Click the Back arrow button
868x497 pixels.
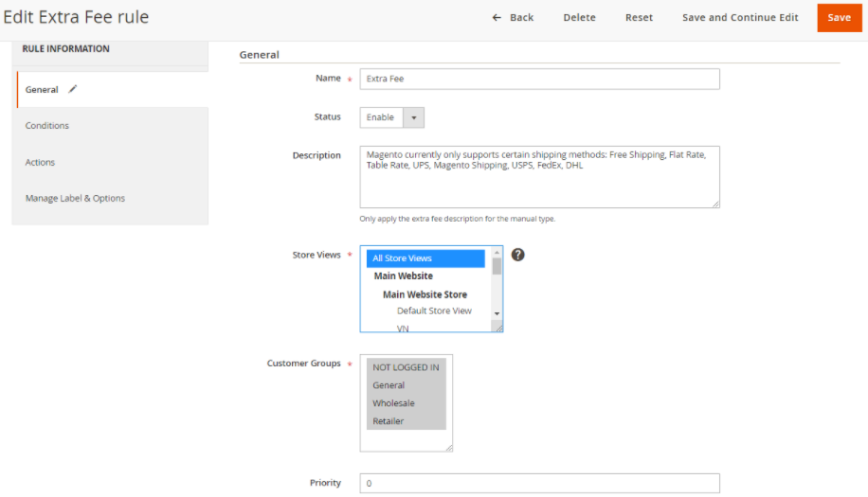[513, 17]
